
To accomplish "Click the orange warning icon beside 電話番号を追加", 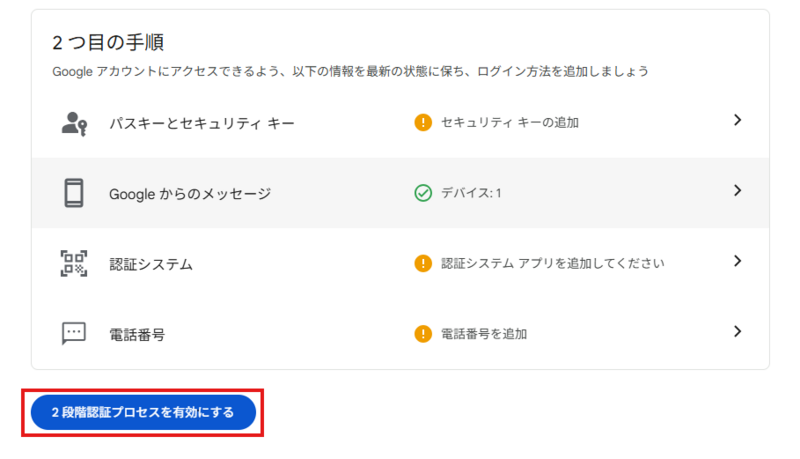I will point(423,334).
